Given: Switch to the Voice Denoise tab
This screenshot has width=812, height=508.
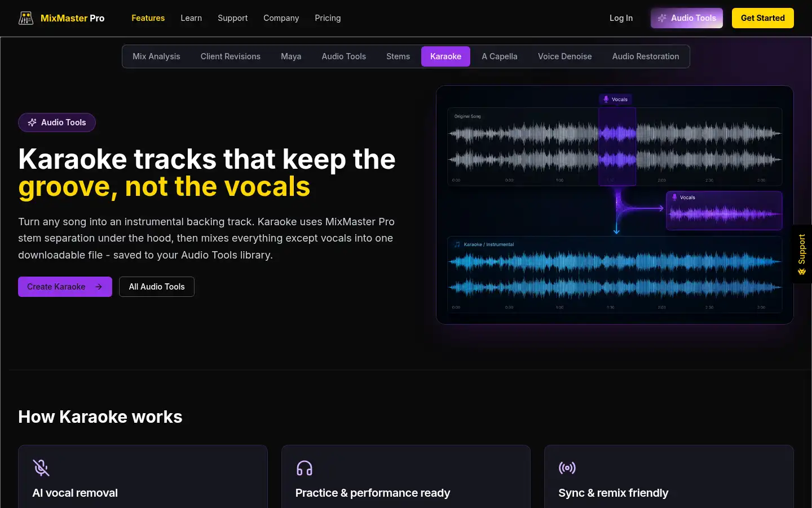Looking at the screenshot, I should 565,56.
